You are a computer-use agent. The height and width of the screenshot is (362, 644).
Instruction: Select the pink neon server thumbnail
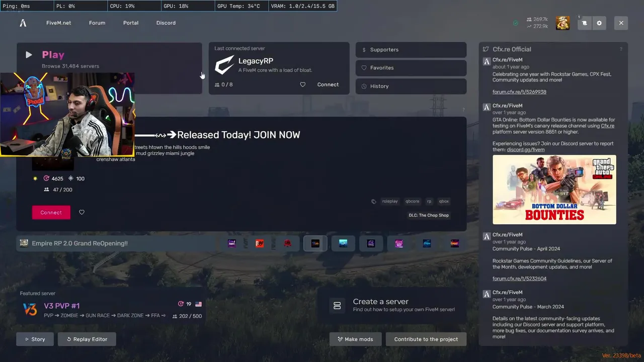point(399,243)
